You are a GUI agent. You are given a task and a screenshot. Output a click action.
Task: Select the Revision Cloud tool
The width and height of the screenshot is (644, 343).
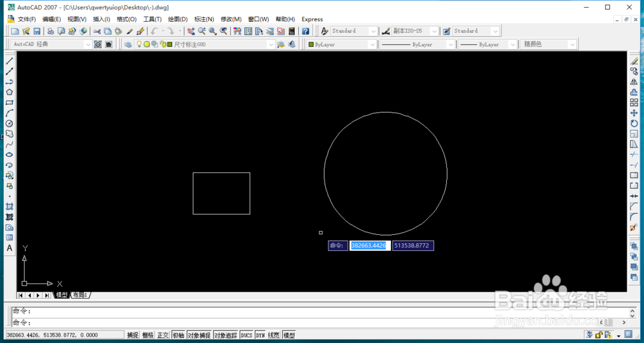[x=10, y=134]
